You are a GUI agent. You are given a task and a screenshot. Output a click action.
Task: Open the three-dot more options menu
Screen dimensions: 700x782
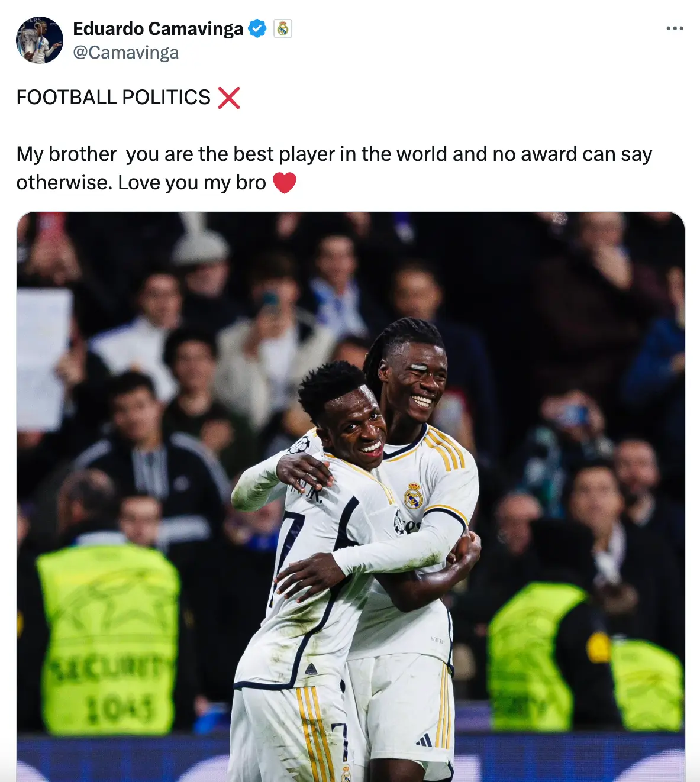(x=675, y=28)
